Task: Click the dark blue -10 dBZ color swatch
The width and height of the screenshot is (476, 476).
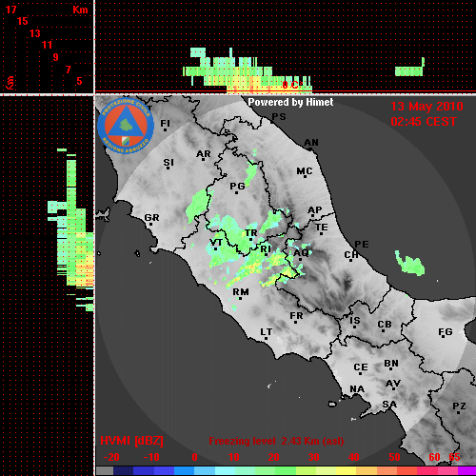Action: coord(143,470)
